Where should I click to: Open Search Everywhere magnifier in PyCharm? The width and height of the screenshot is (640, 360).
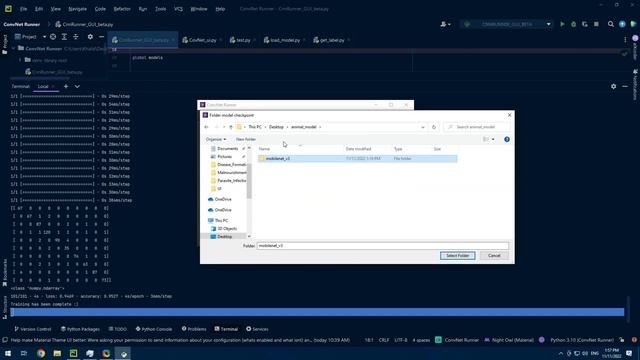point(611,24)
